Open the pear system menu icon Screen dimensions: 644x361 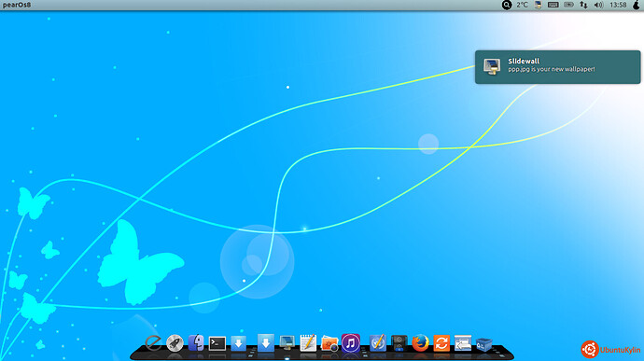(637, 5)
